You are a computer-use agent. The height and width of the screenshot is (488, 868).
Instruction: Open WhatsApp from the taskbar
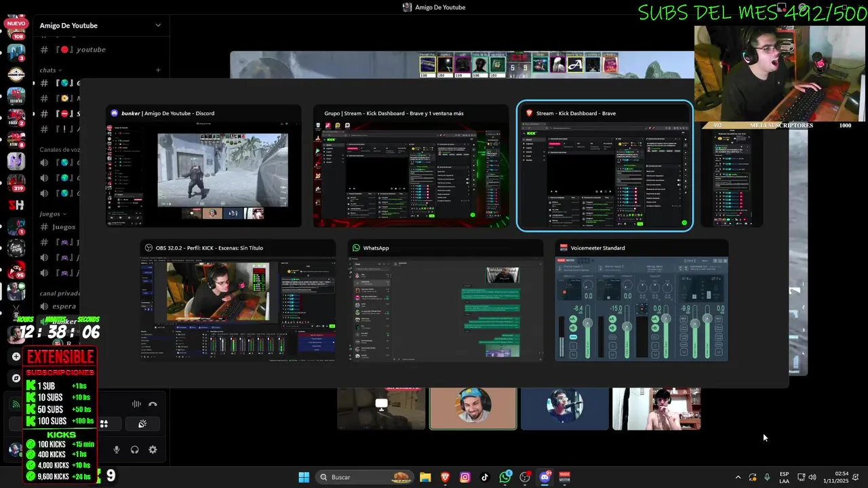click(x=505, y=477)
